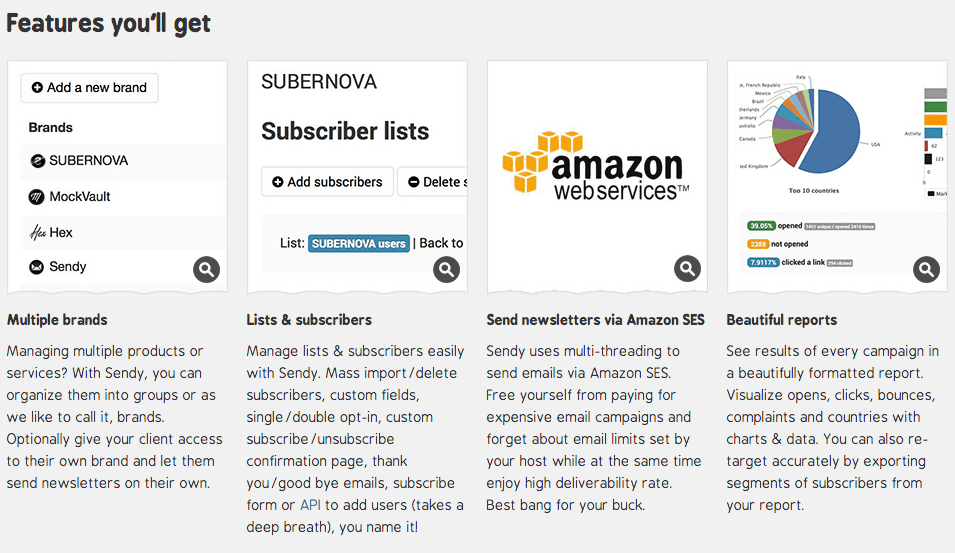Open the API link in description

(310, 505)
